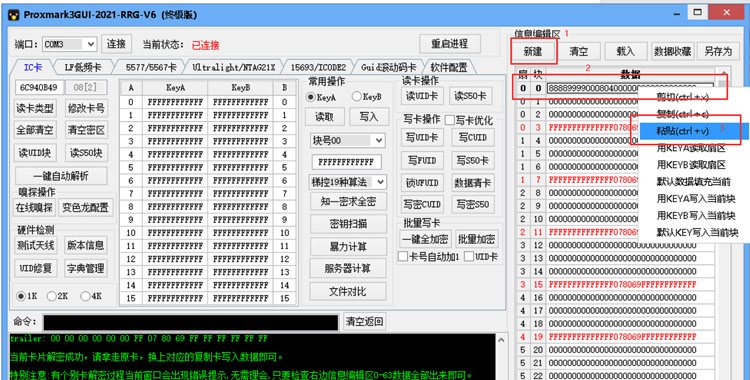Image resolution: width=750 pixels, height=380 pixels.
Task: Switch to the IC卡 tab
Action: pyautogui.click(x=33, y=67)
